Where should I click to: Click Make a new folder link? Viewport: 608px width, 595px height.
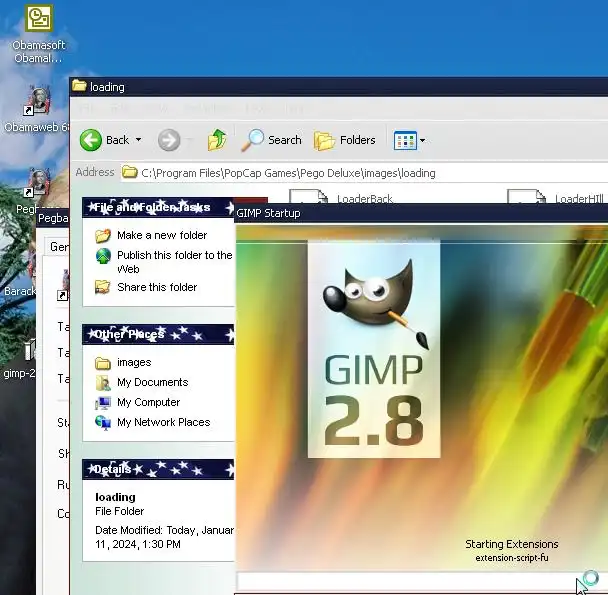coord(162,235)
